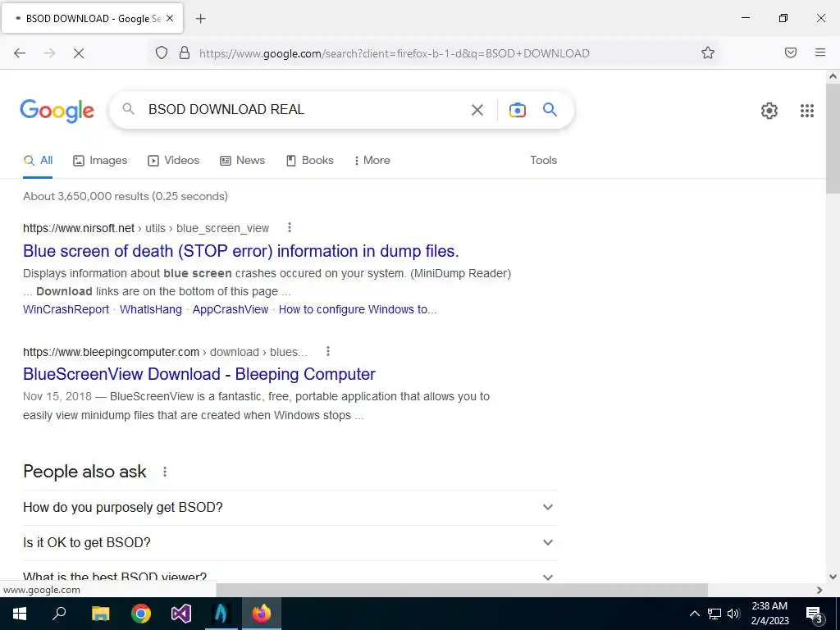This screenshot has height=630, width=840.
Task: Focus the browser address bar URL
Action: tap(395, 53)
